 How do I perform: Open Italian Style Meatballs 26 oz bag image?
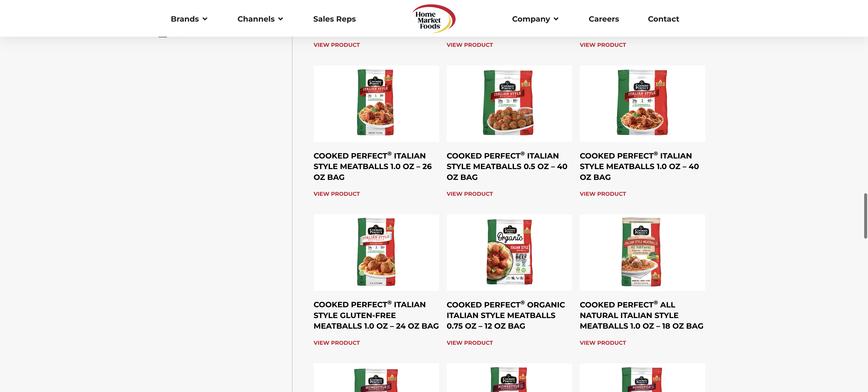tap(376, 103)
